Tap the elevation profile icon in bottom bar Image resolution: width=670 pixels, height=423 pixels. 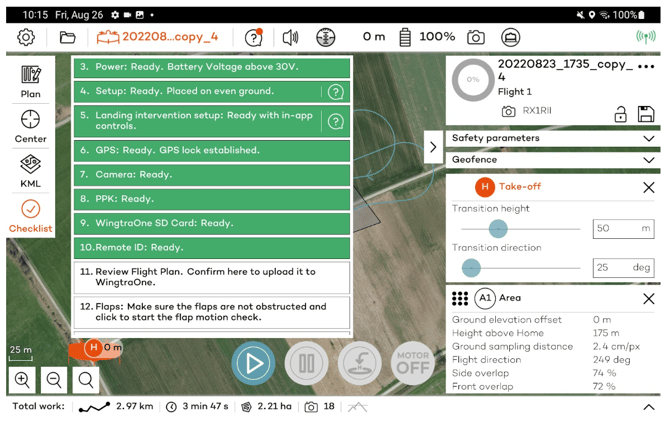[x=358, y=407]
